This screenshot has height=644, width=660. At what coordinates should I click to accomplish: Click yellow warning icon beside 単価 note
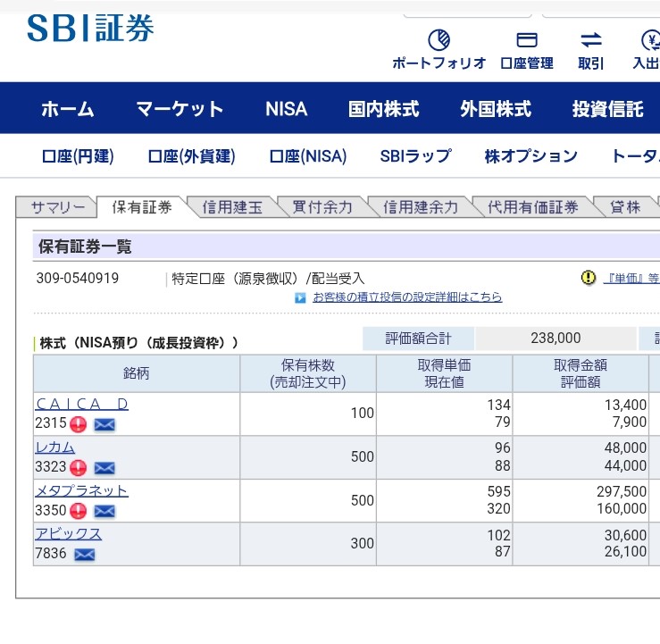(588, 278)
